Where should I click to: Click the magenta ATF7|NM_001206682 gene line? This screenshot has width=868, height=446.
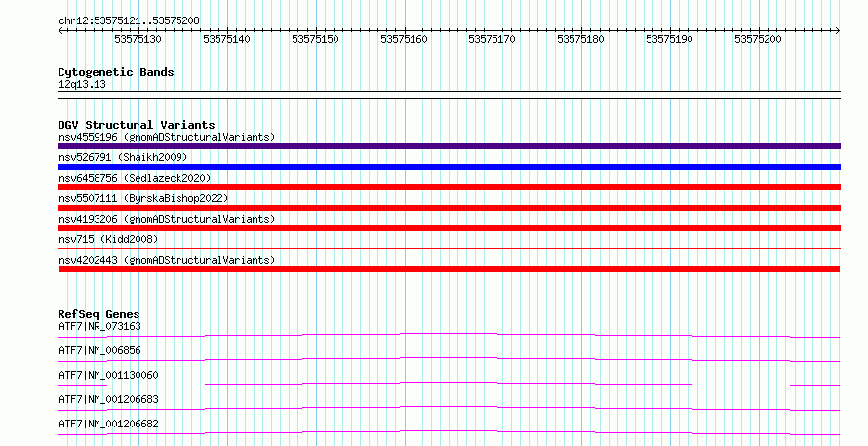449,432
